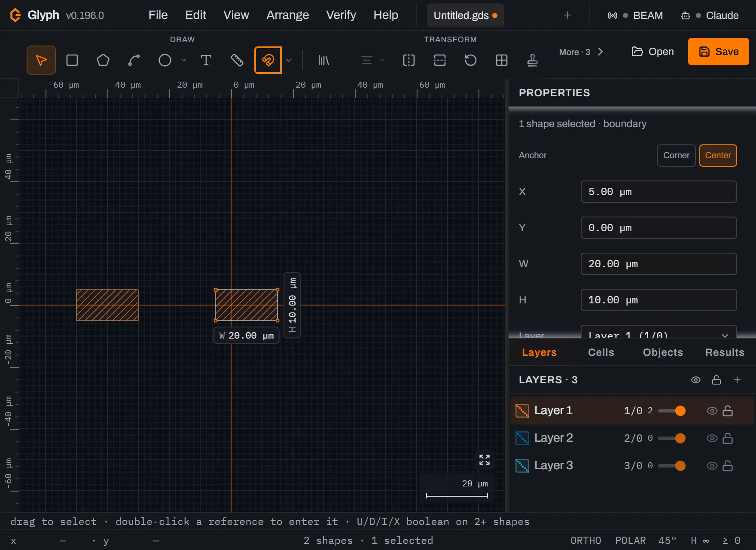
Task: Set anchor to Corner
Action: (677, 156)
